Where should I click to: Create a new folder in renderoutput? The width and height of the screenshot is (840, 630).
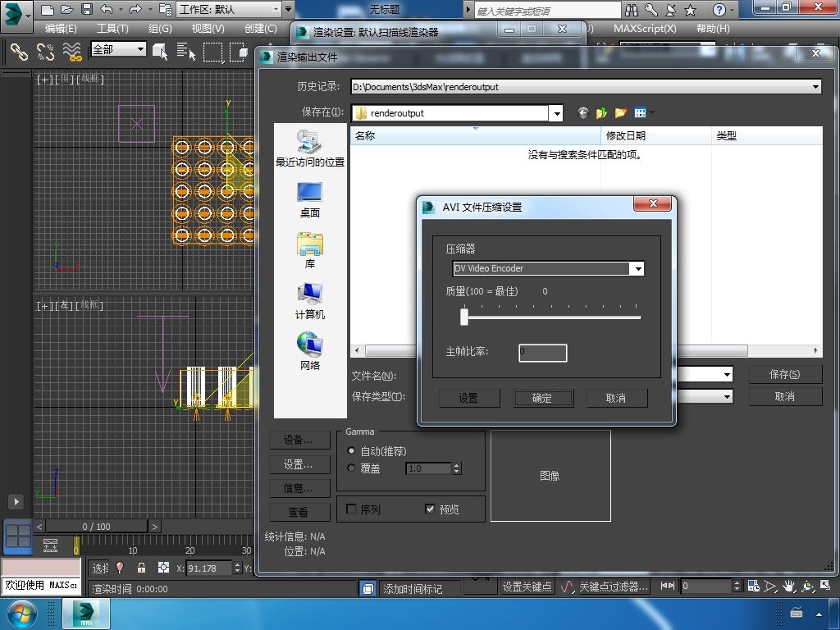[x=620, y=112]
